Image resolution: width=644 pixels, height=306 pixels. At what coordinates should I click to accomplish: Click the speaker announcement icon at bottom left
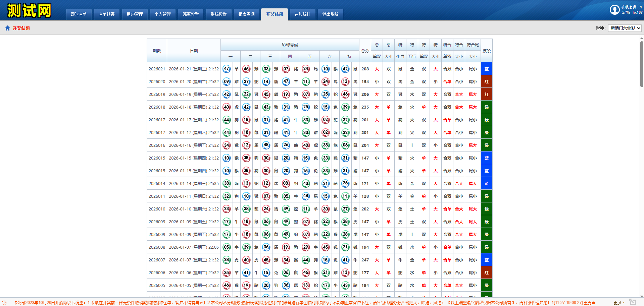pyautogui.click(x=4, y=302)
